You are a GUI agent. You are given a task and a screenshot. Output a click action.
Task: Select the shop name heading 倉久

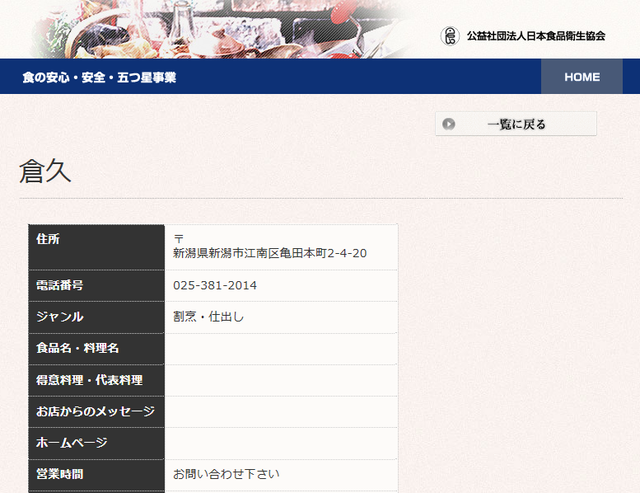(x=45, y=171)
